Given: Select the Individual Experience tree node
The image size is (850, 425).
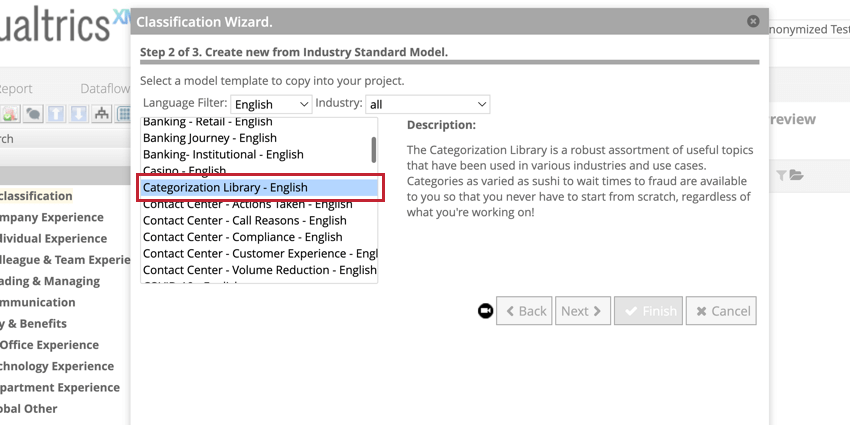Looking at the screenshot, I should (53, 239).
